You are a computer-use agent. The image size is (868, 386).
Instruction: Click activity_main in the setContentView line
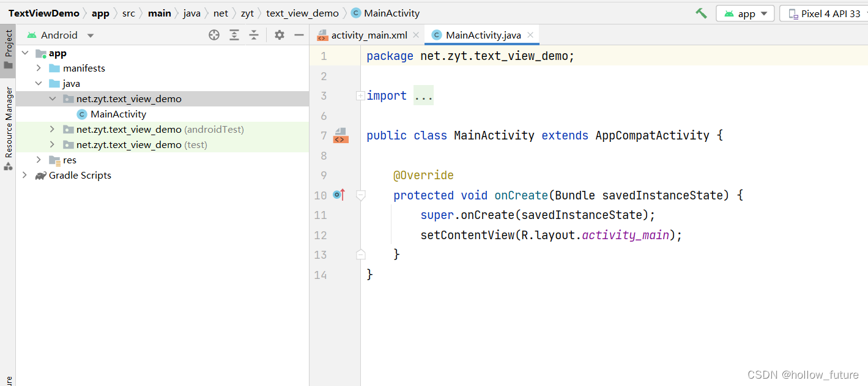(626, 235)
